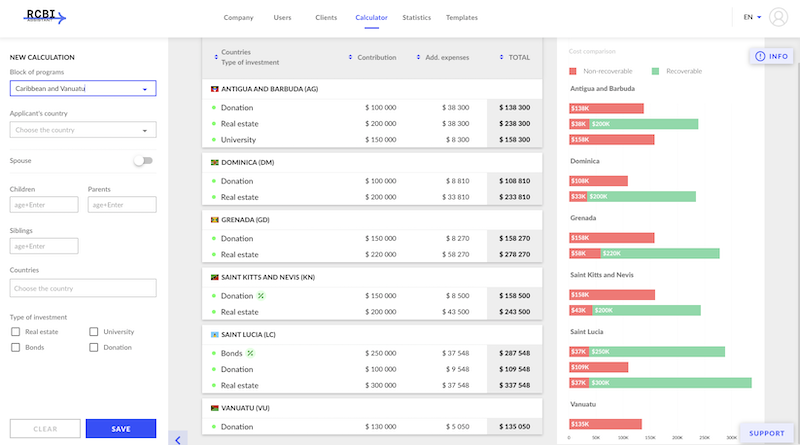The image size is (800, 445).
Task: Click the percent discount icon next to Bonds
Action: 250,353
